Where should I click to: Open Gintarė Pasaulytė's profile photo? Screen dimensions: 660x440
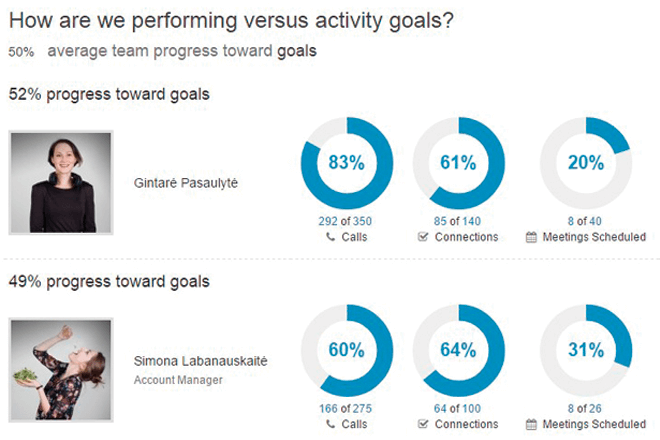point(61,182)
